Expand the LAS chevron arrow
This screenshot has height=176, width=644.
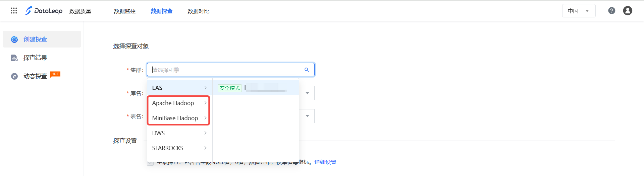(205, 88)
